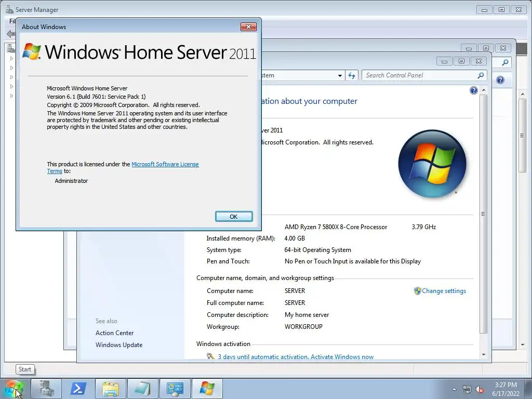Open the clock showing 3:27 PM
Viewport: 532px width, 399px height.
point(506,389)
